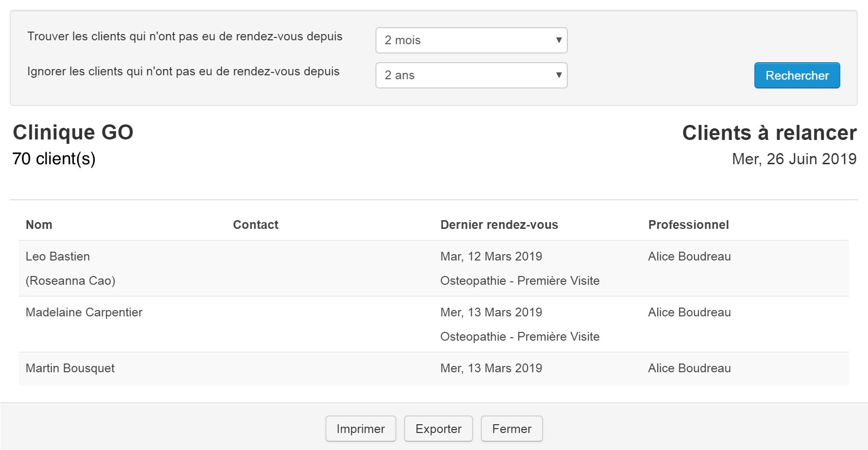Viewport: 868px width, 450px height.
Task: Click the 'Clients à relancer' title
Action: (x=769, y=133)
